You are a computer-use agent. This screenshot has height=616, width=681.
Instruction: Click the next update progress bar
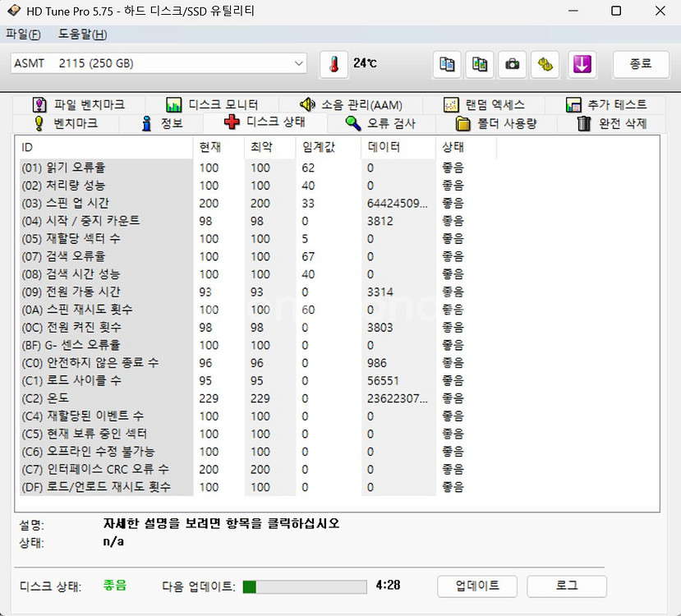pyautogui.click(x=304, y=586)
